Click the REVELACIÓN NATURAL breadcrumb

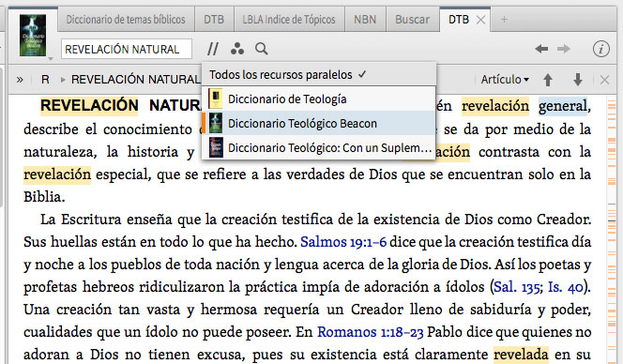point(135,80)
